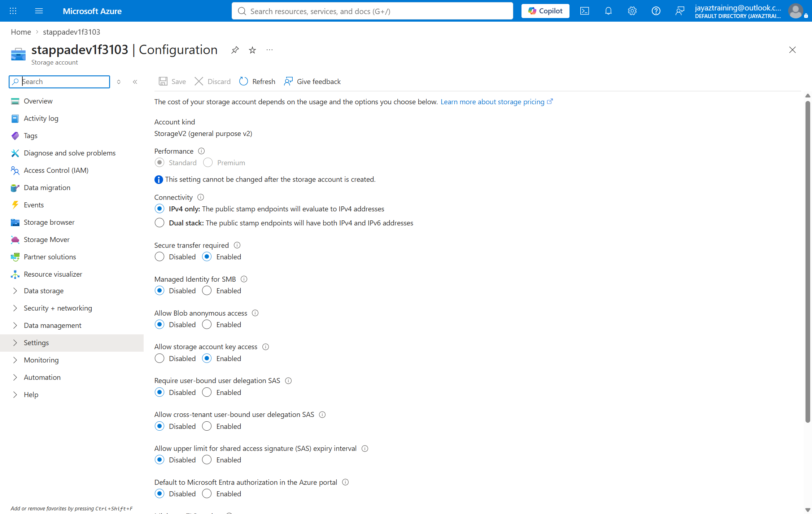Open stappadev1f3103 breadcrumb link
This screenshot has height=514, width=812.
click(71, 32)
